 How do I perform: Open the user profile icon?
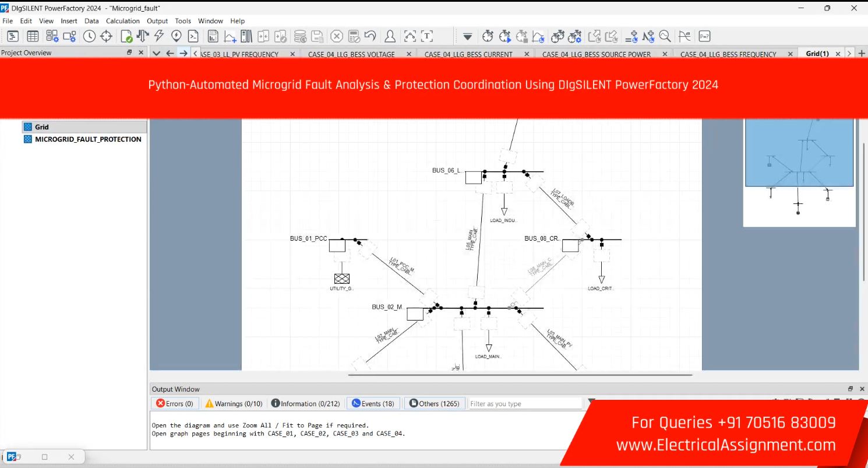click(x=390, y=36)
